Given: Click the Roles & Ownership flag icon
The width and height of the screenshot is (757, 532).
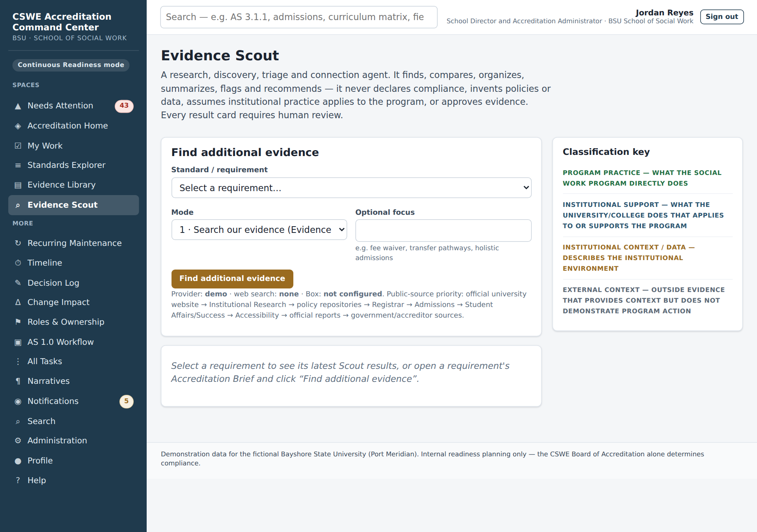Looking at the screenshot, I should 18,322.
